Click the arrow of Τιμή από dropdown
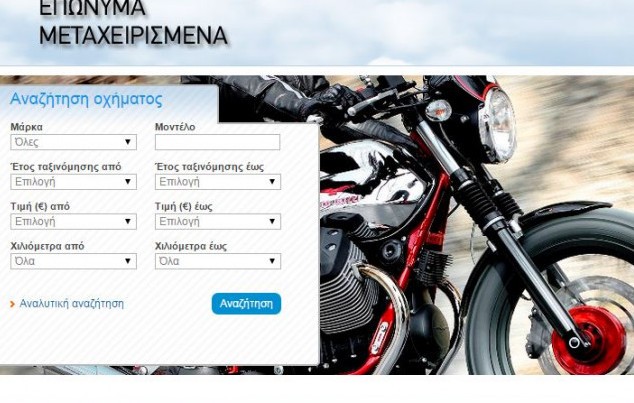This screenshot has height=403, width=634. pyautogui.click(x=128, y=222)
